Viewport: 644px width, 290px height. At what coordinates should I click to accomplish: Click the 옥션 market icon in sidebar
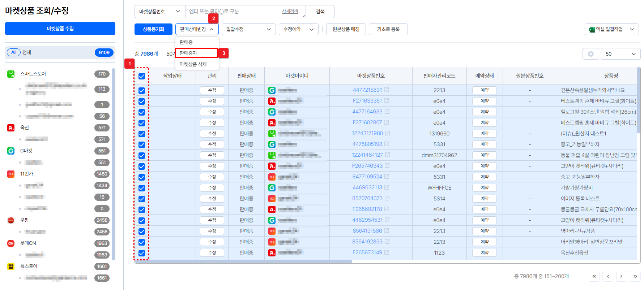11,128
